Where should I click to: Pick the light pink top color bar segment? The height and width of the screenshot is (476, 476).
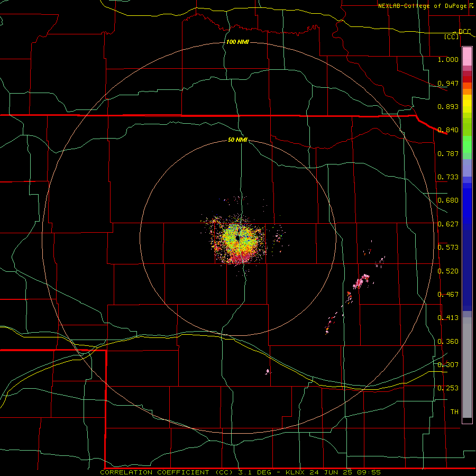[x=467, y=57]
